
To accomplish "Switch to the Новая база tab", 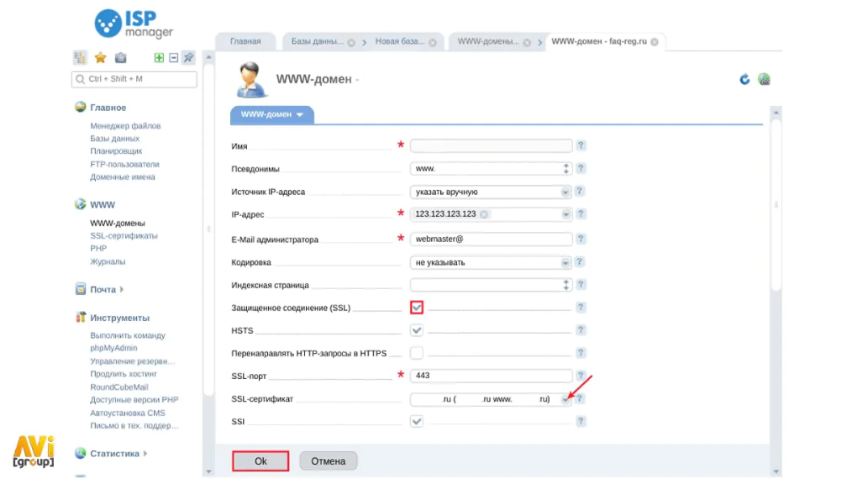I will coord(400,41).
